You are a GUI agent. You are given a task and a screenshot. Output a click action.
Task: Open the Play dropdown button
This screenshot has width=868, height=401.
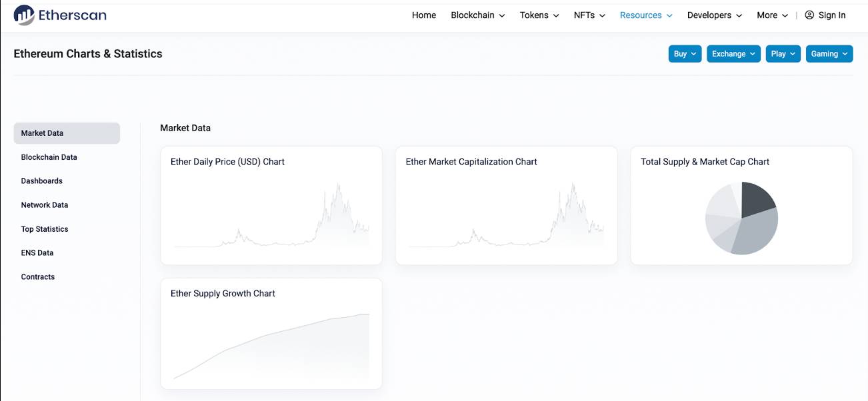783,54
